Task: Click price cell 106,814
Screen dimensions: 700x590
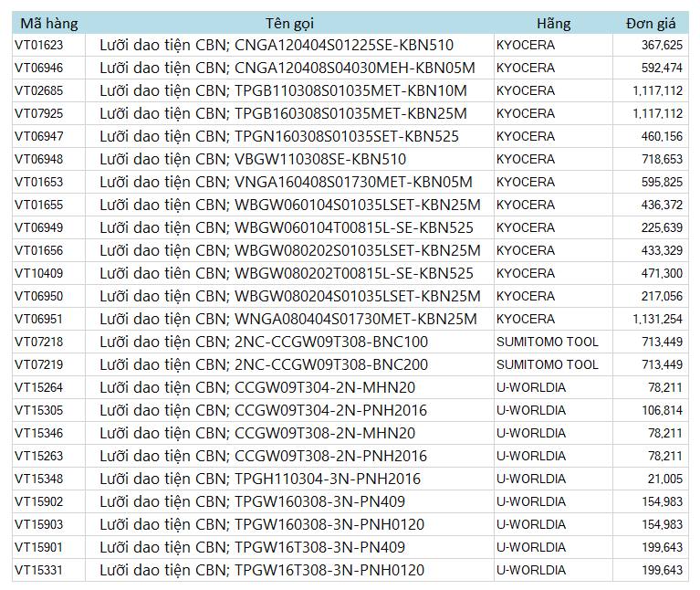Action: pos(651,410)
